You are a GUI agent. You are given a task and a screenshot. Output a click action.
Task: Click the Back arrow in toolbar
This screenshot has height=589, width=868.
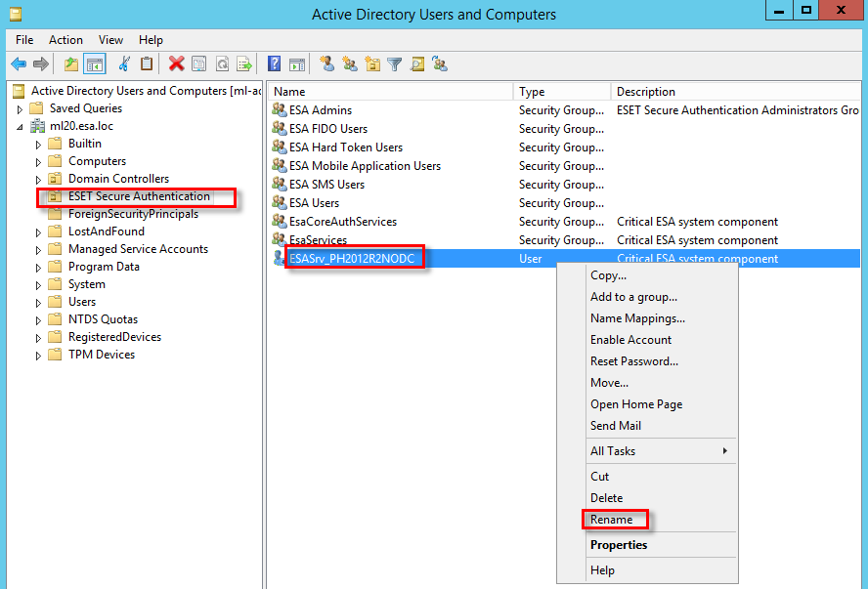click(x=19, y=64)
